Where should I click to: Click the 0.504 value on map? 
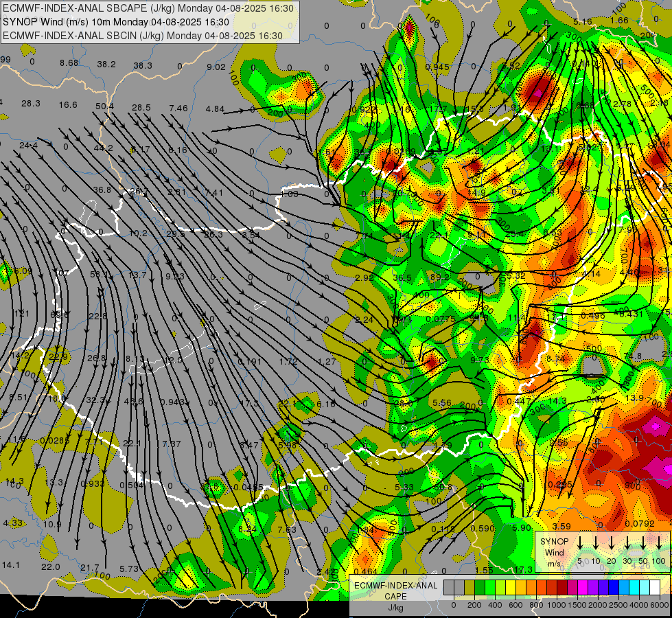pos(132,485)
